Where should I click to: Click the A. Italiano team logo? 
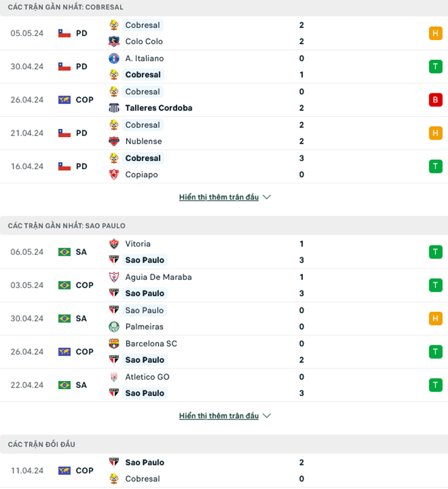click(114, 58)
